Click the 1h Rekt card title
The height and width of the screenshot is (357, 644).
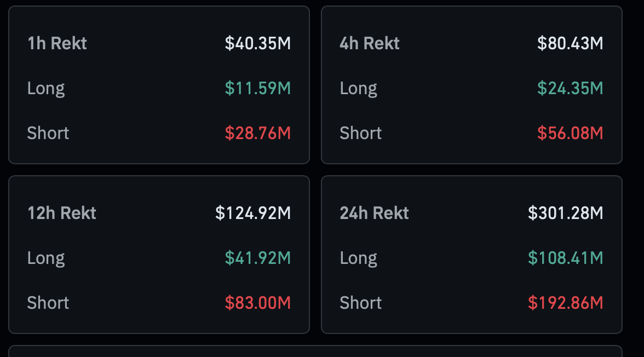click(57, 43)
